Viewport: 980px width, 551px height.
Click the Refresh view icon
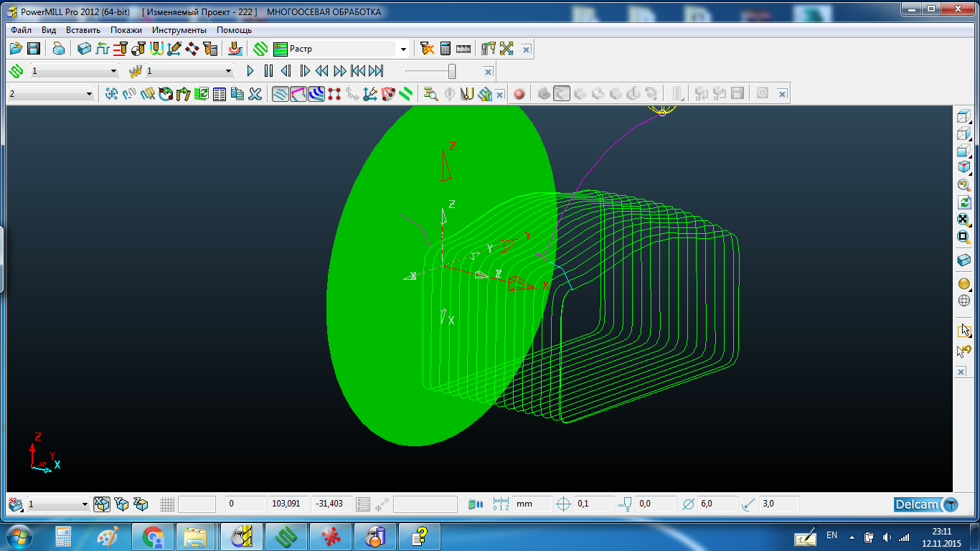(x=964, y=203)
